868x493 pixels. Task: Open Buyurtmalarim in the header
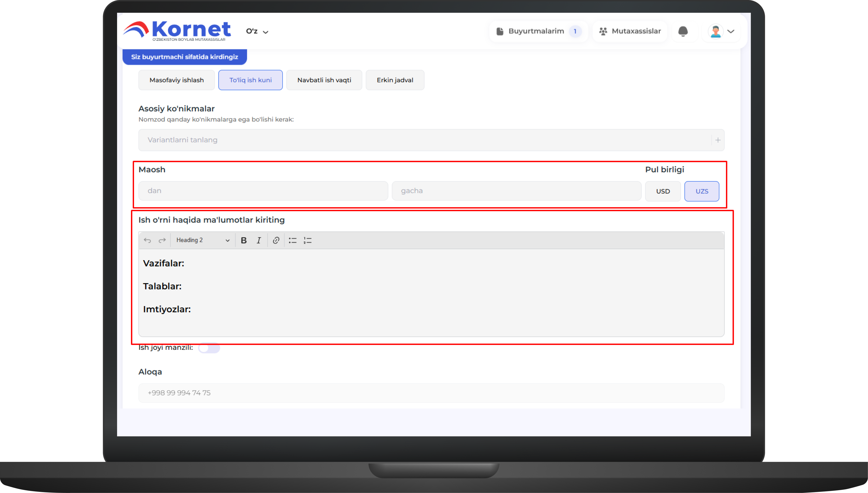(538, 31)
